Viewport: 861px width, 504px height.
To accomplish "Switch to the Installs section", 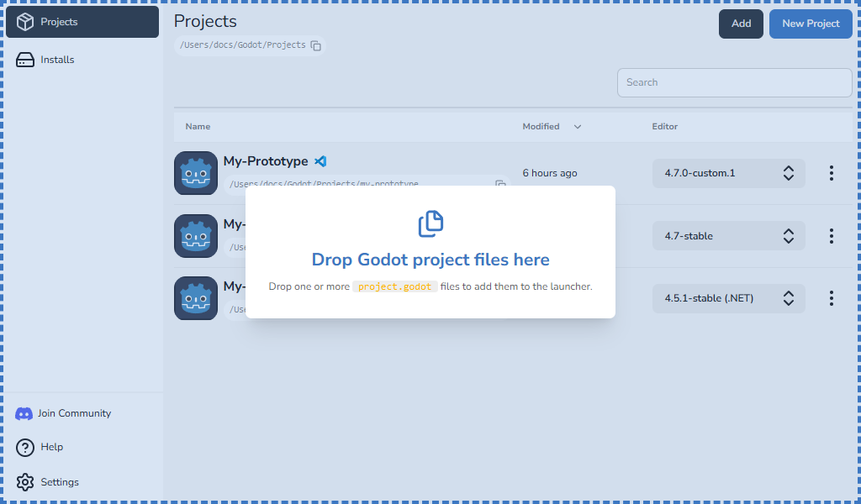I will pyautogui.click(x=82, y=60).
